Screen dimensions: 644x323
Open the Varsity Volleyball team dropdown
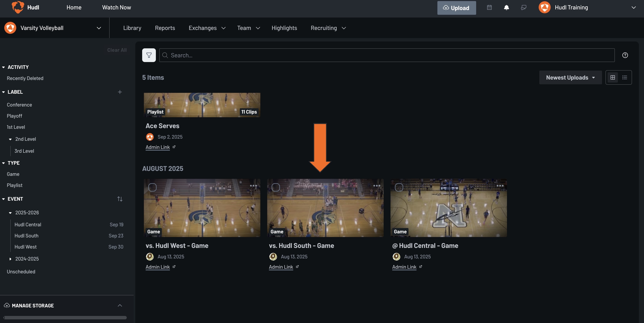coord(99,28)
